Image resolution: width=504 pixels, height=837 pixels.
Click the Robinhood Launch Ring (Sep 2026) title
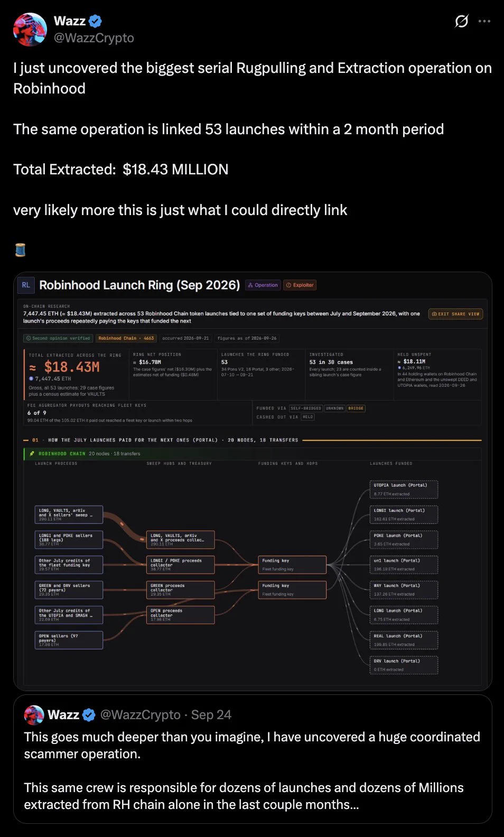[x=139, y=285]
